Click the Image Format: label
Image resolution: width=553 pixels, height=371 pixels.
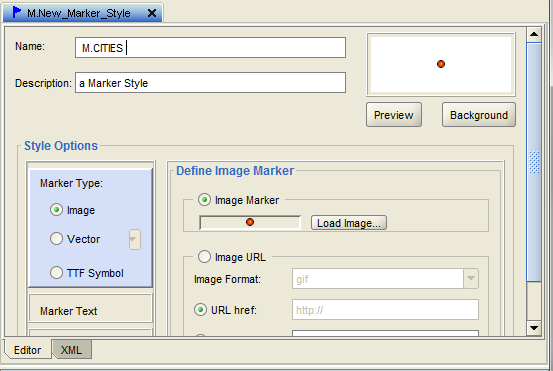[227, 279]
